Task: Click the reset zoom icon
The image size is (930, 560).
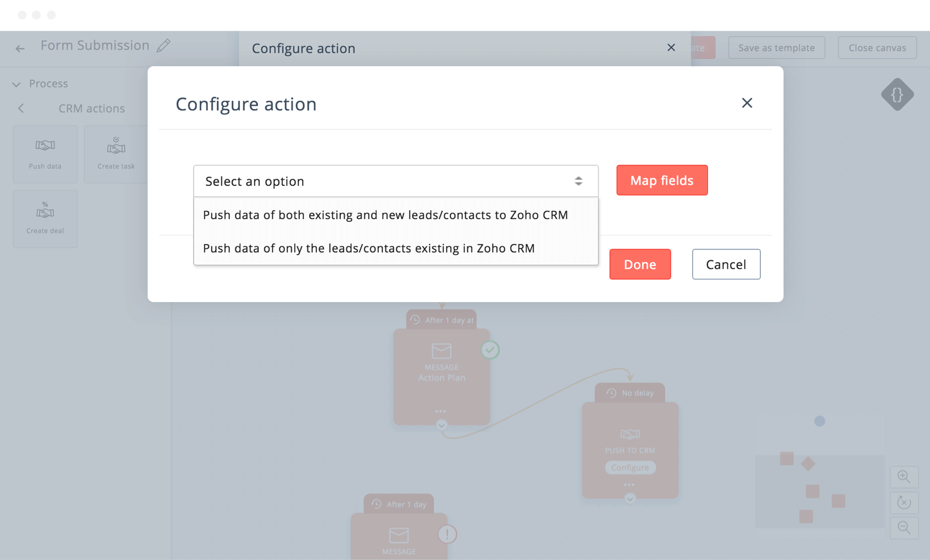Action: tap(904, 502)
